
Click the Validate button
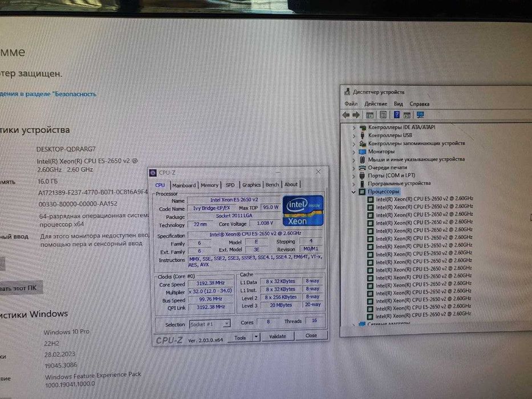point(278,336)
